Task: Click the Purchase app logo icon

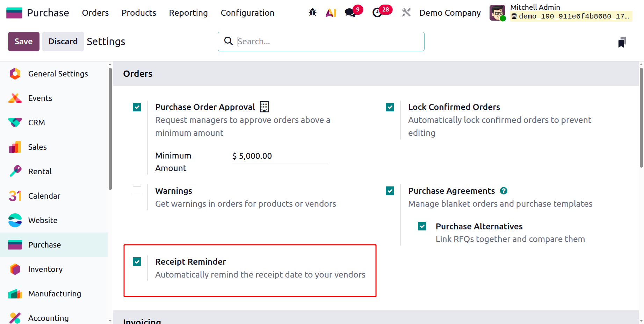Action: coord(14,13)
